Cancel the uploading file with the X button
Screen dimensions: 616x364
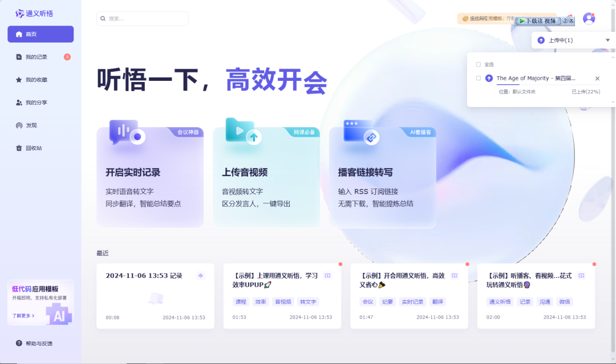click(598, 78)
